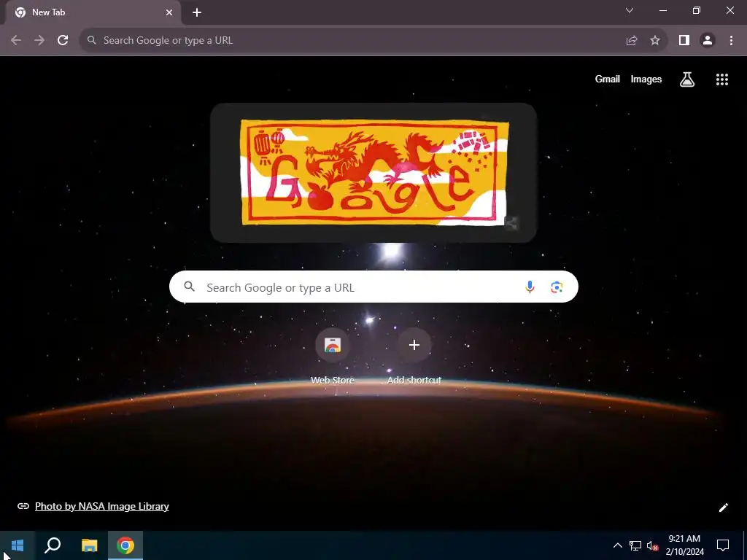Minimize the Chrome window

[x=662, y=10]
